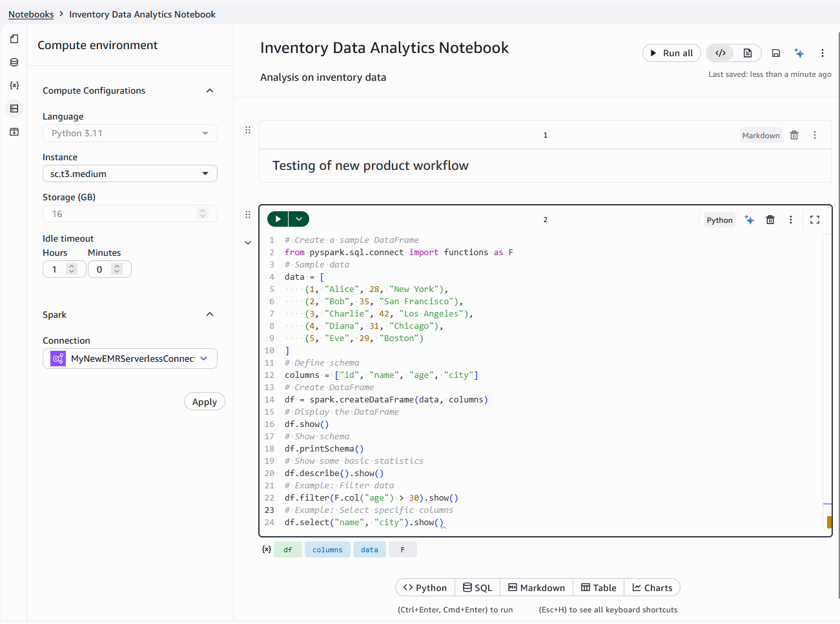This screenshot has height=624, width=840.
Task: Open the Connection MyNewEMRServerlessConnection dropdown
Action: 130,359
